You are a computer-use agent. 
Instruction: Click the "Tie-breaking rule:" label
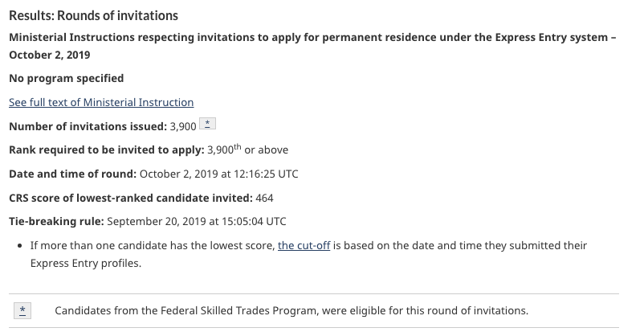tap(56, 222)
